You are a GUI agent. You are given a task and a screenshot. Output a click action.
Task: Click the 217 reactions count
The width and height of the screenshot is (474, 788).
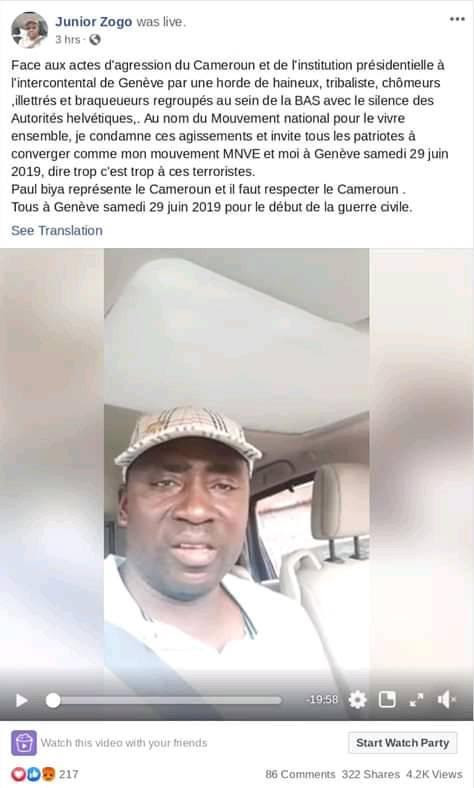69,774
